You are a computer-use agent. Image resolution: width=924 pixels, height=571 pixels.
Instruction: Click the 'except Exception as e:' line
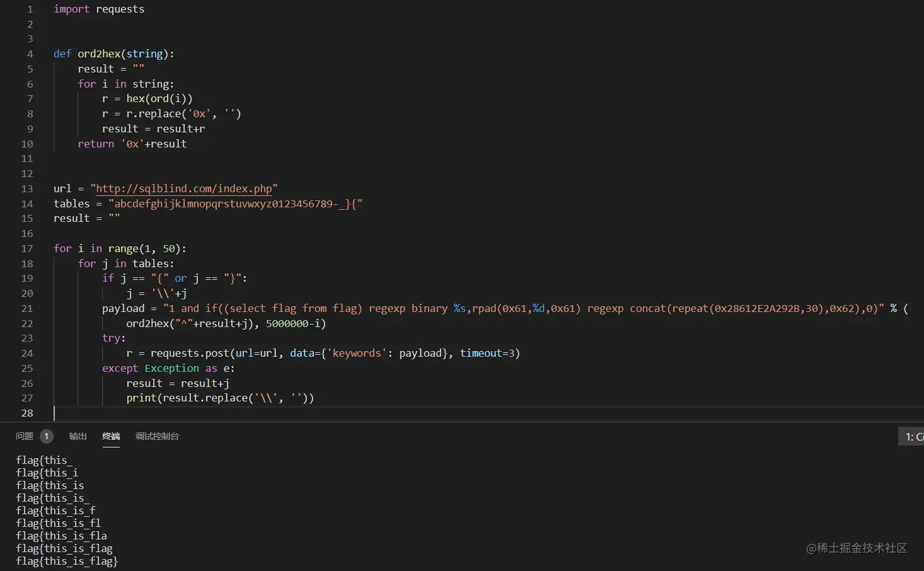click(x=168, y=368)
